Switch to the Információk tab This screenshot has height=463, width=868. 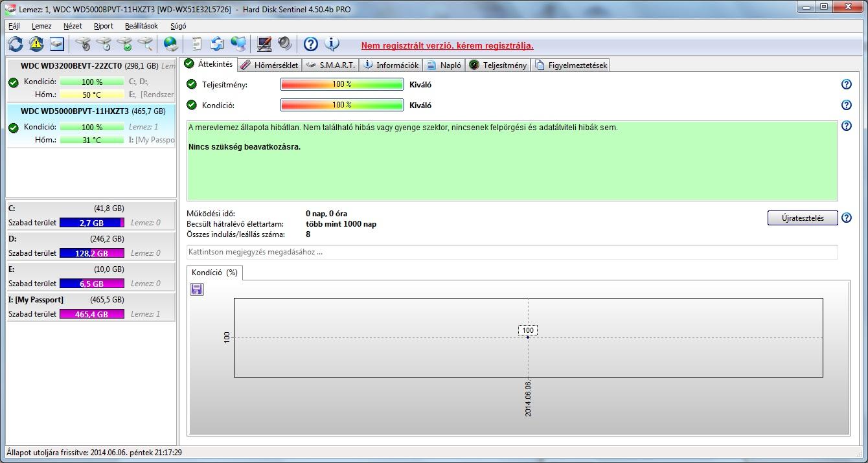(x=391, y=65)
